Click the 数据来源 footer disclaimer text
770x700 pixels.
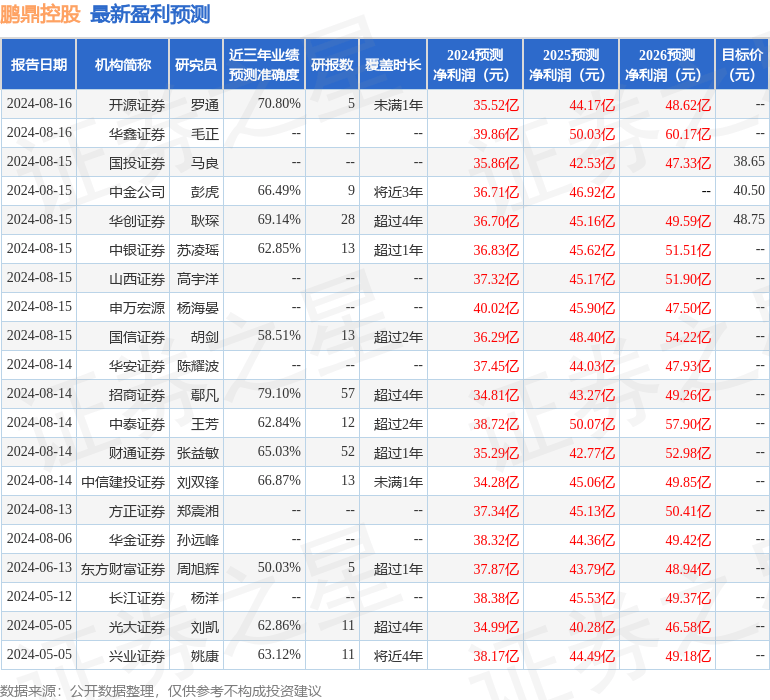161,691
